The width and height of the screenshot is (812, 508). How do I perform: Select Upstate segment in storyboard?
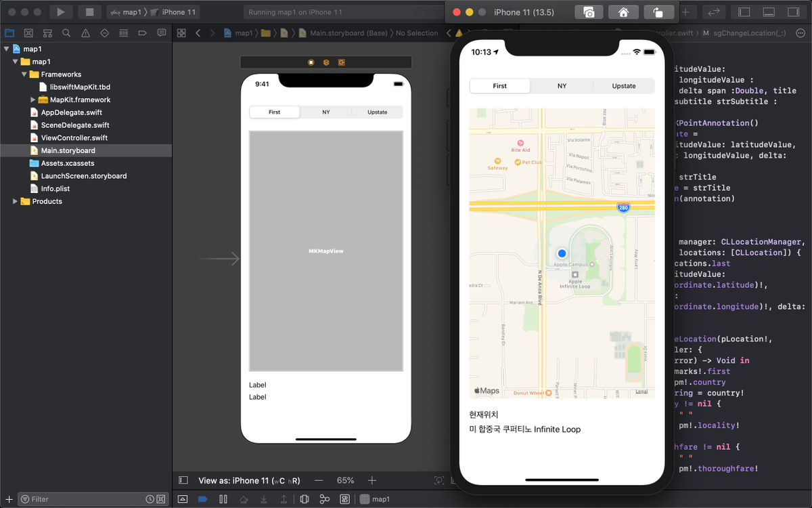pyautogui.click(x=378, y=112)
